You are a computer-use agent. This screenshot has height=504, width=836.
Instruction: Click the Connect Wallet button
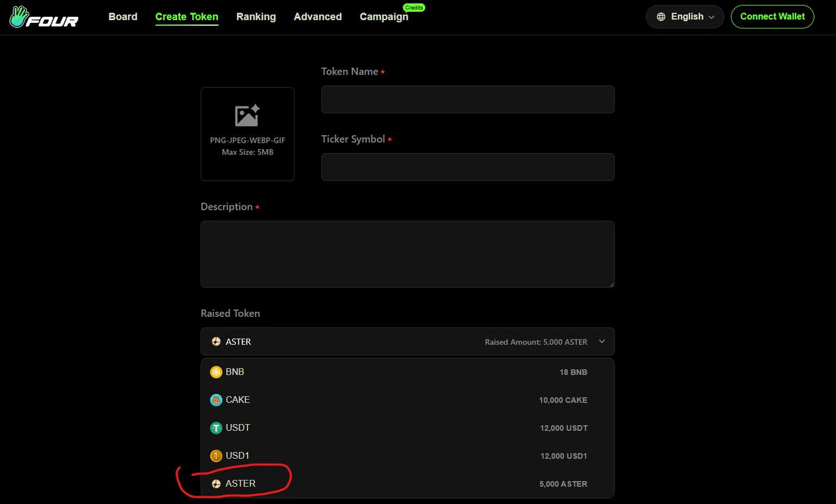click(x=772, y=17)
